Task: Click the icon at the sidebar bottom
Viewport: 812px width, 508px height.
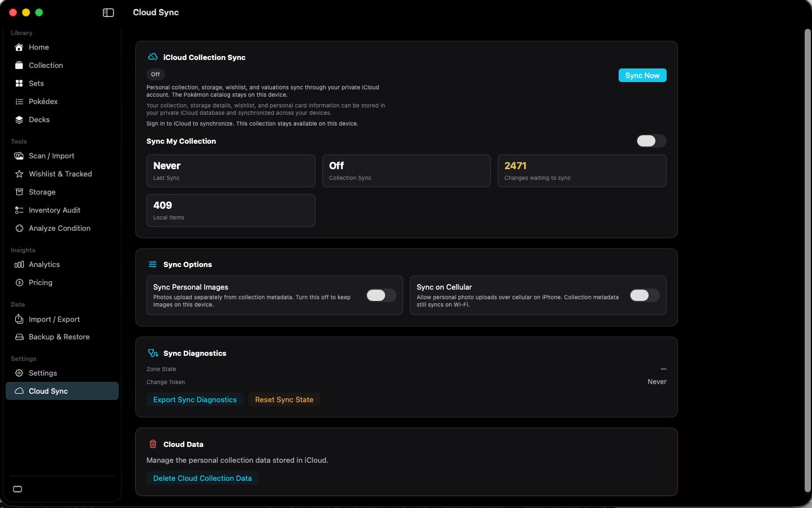Action: 18,489
